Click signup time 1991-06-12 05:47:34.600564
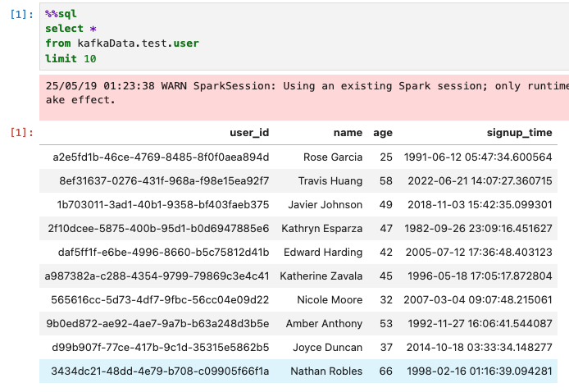 coord(478,157)
